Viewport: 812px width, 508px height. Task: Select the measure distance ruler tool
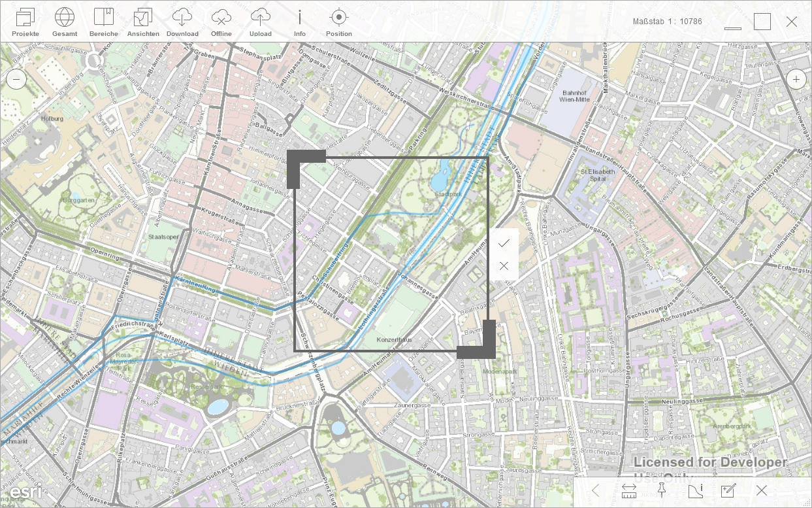(x=629, y=490)
